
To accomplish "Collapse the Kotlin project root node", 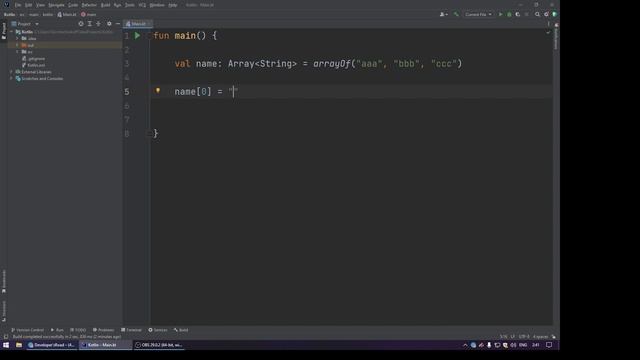I will click(x=12, y=32).
